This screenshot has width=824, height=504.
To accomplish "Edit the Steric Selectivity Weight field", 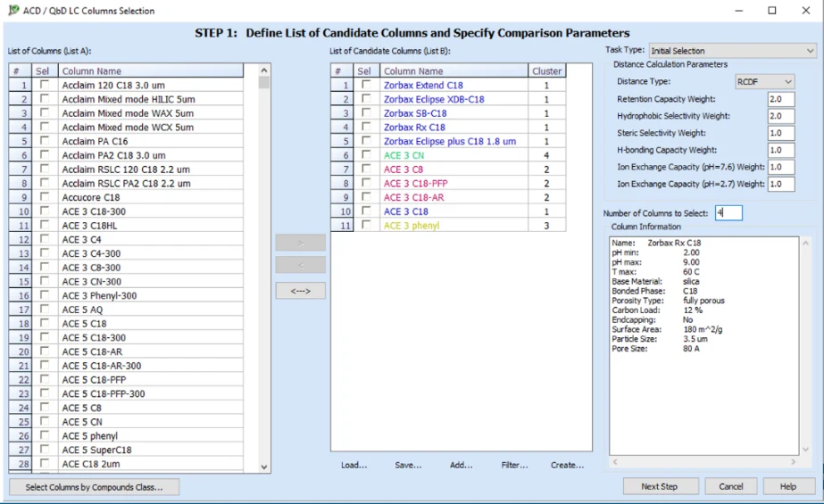I will 781,133.
